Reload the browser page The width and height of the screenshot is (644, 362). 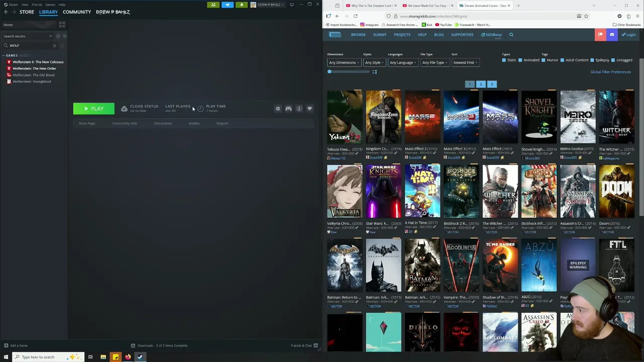[355, 16]
